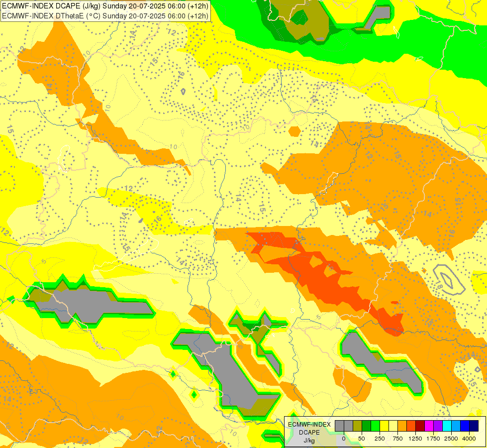This screenshot has height=448, width=487.
Task: Click the olive swatch in DCAPE legend
Action: pyautogui.click(x=358, y=426)
